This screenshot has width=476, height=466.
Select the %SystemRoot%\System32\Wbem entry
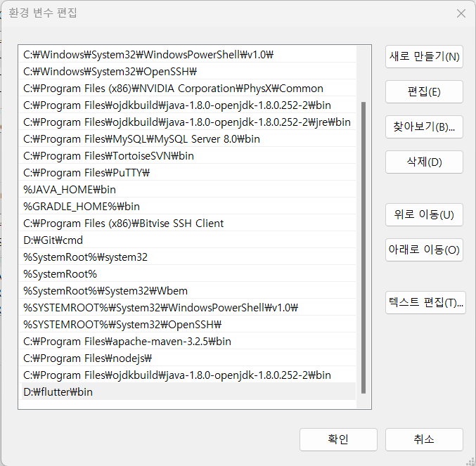(188, 291)
